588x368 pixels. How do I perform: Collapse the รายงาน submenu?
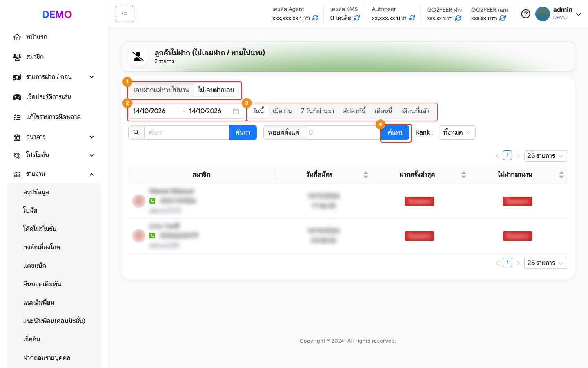click(92, 175)
